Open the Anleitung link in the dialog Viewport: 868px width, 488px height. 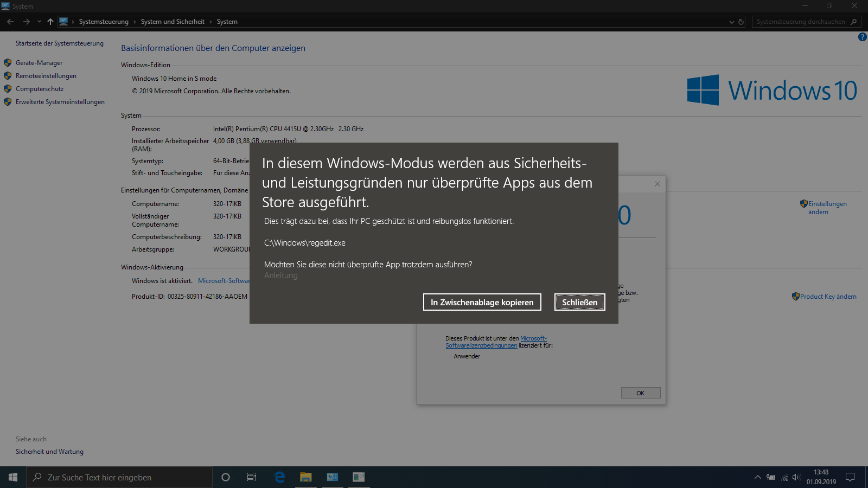pyautogui.click(x=280, y=275)
